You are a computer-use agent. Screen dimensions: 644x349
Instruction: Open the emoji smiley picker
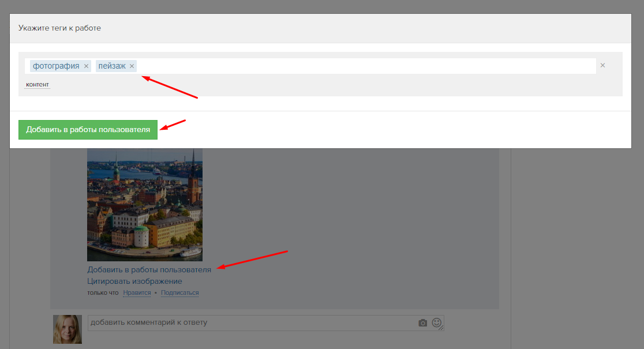437,322
